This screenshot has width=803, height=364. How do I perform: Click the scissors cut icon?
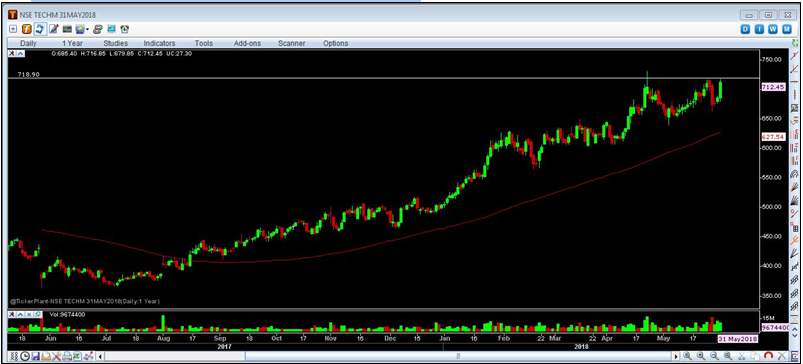(741, 356)
